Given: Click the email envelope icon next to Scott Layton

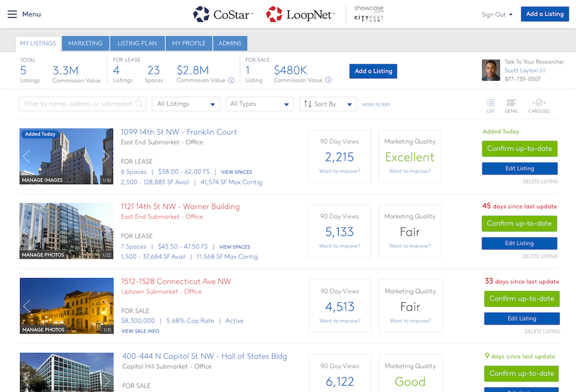Looking at the screenshot, I should (542, 71).
